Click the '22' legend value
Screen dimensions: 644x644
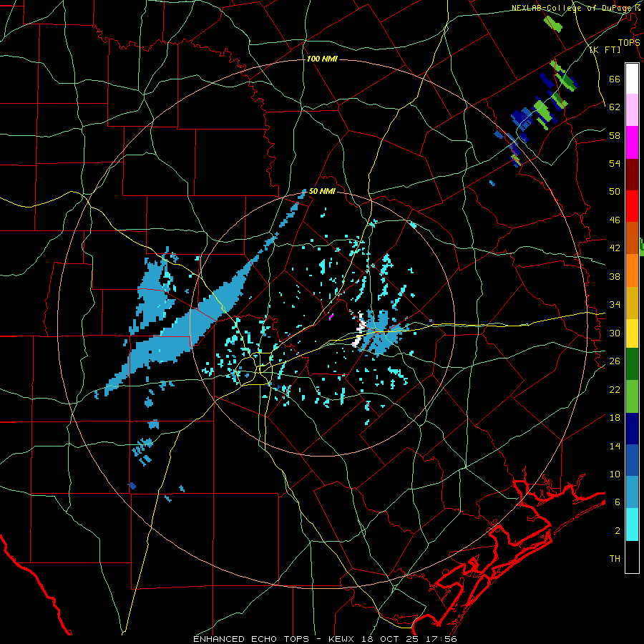[x=615, y=389]
